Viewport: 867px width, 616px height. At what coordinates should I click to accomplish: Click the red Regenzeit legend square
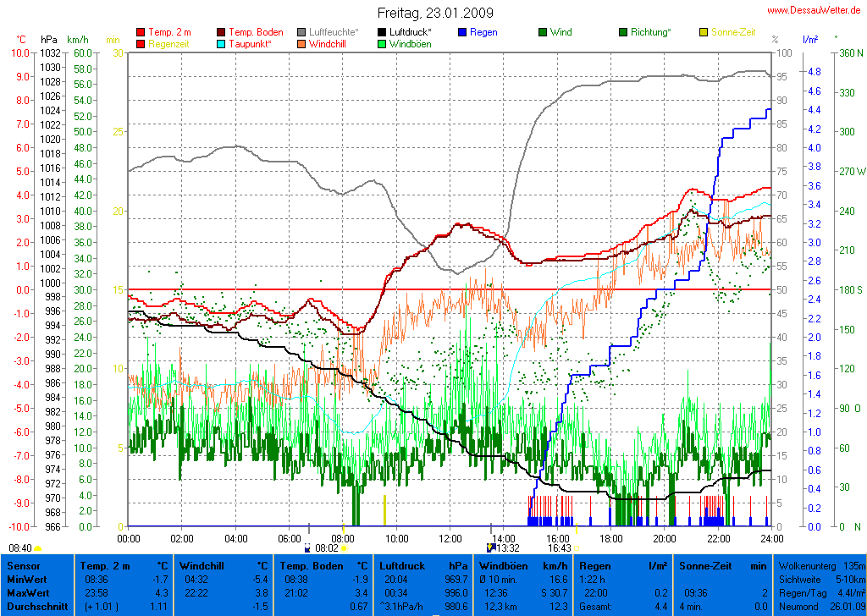141,43
